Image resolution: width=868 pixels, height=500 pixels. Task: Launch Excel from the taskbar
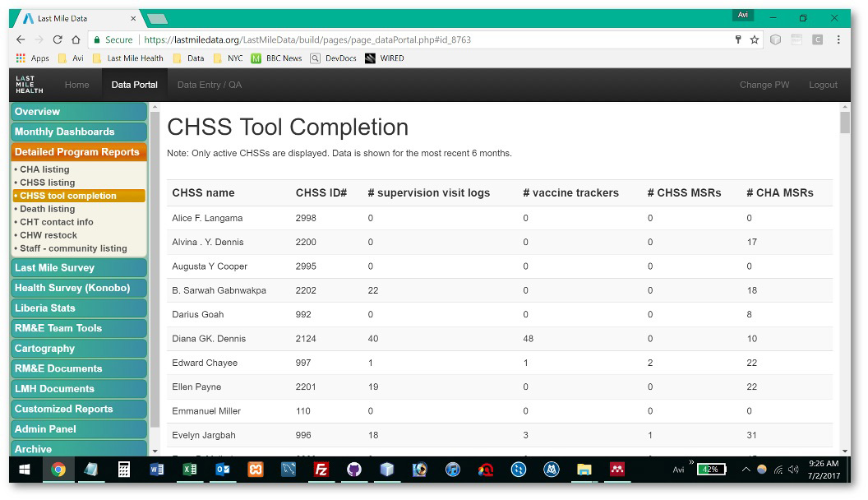pyautogui.click(x=190, y=470)
